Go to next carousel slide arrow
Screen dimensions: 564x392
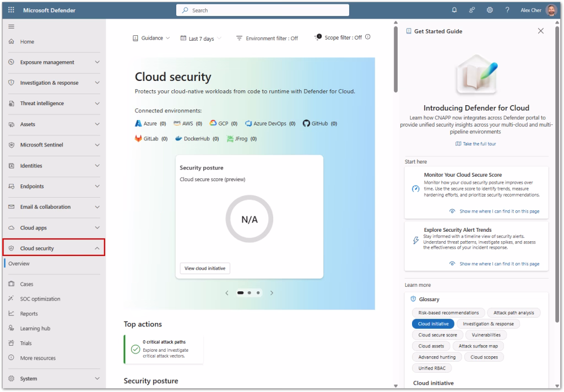(x=272, y=293)
